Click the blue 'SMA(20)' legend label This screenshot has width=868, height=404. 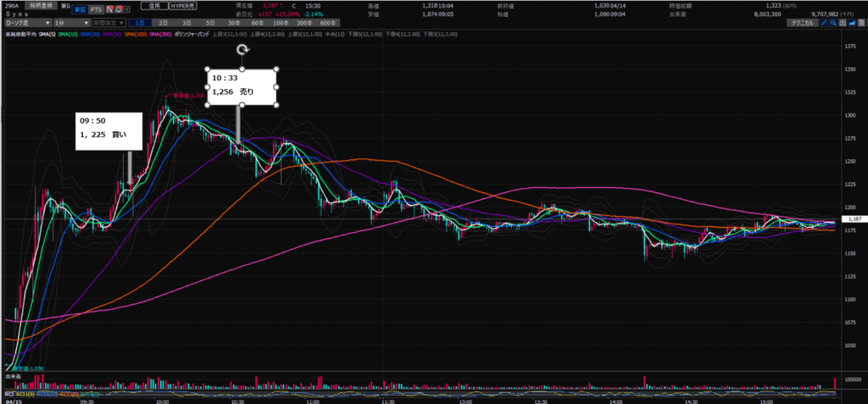click(90, 35)
